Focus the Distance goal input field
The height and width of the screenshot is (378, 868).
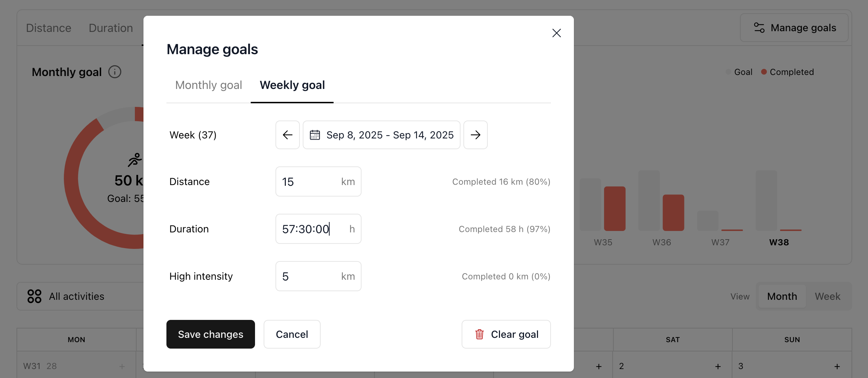(x=319, y=181)
